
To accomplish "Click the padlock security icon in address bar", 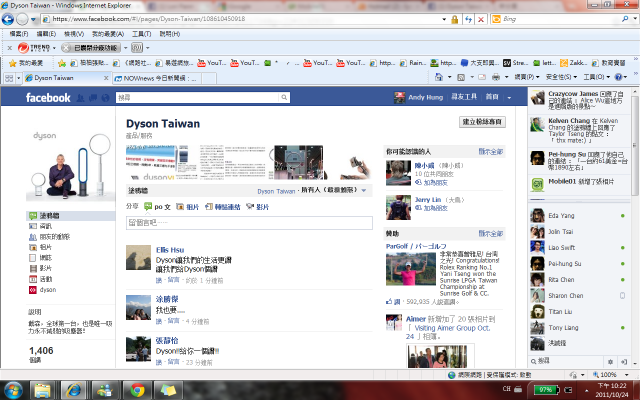I will coord(454,19).
